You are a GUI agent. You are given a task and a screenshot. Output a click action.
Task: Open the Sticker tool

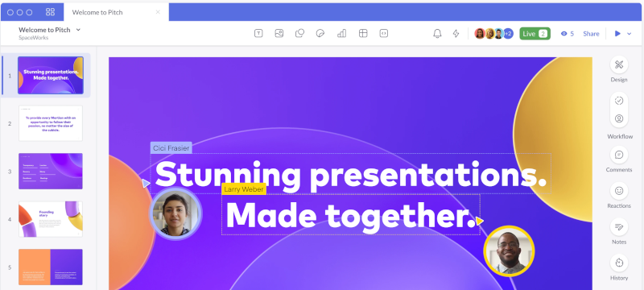pyautogui.click(x=320, y=34)
